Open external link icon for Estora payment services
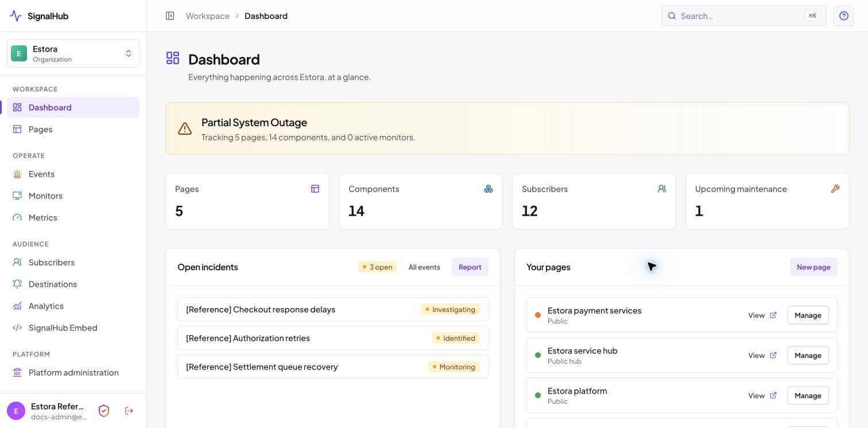This screenshot has height=428, width=868. (773, 315)
